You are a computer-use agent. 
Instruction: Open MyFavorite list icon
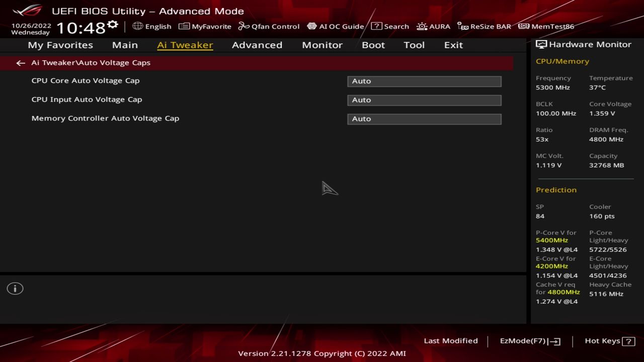pyautogui.click(x=184, y=26)
